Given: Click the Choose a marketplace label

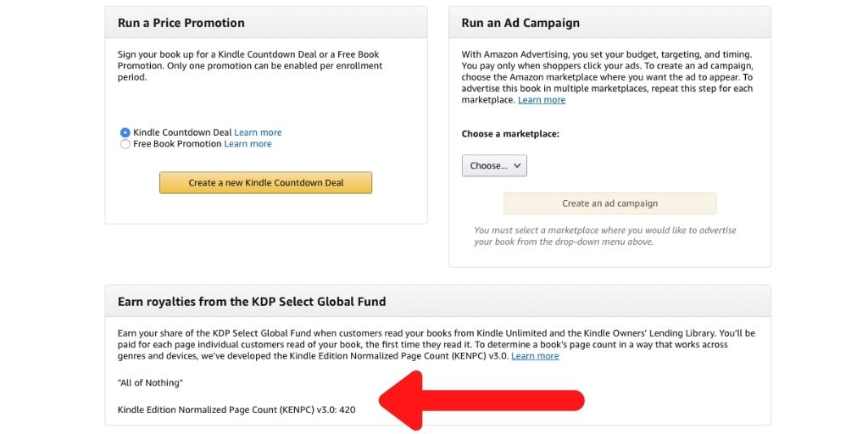Looking at the screenshot, I should pyautogui.click(x=510, y=134).
